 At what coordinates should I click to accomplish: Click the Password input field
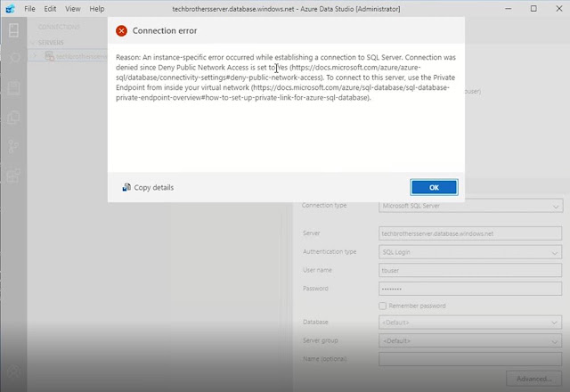tap(470, 289)
